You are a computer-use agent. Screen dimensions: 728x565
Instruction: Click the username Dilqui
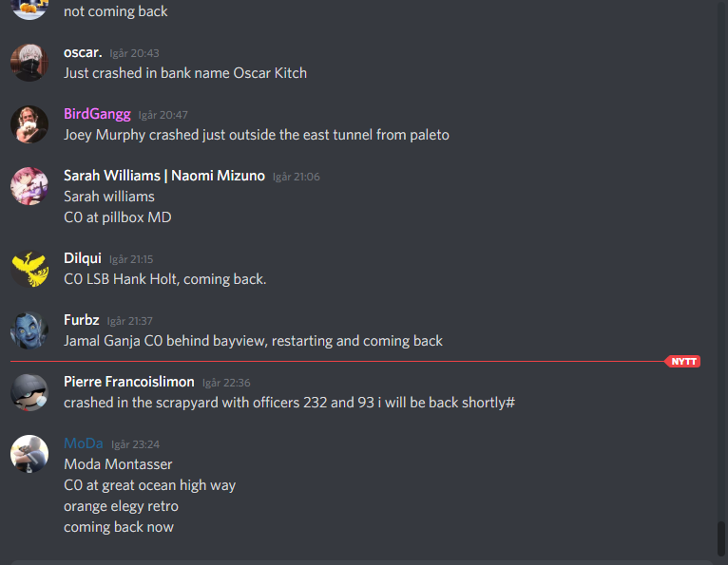[83, 258]
